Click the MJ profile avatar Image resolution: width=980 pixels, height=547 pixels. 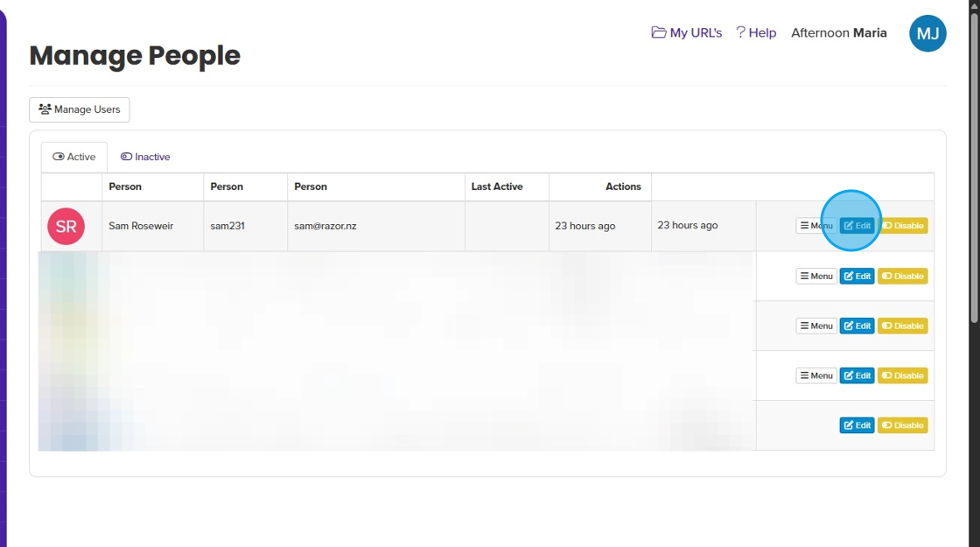[x=927, y=34]
